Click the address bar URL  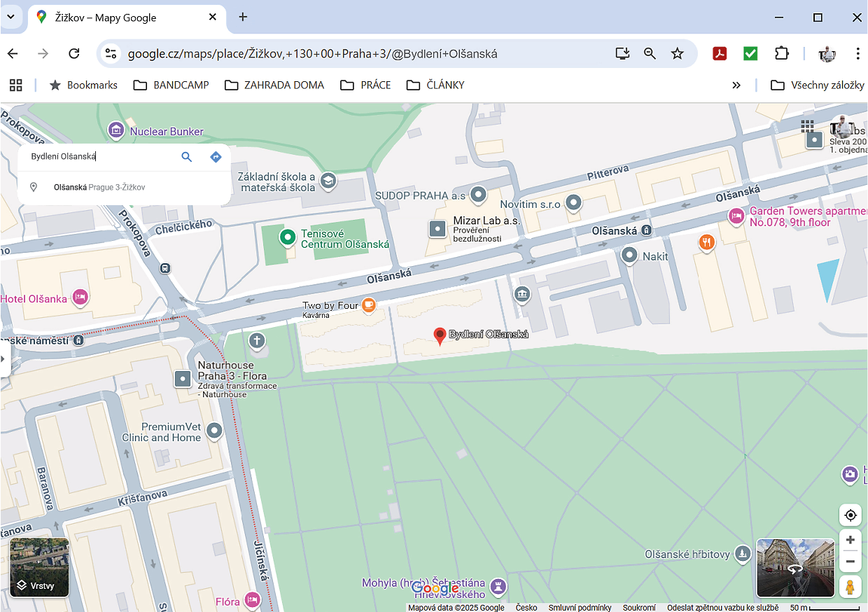(312, 54)
